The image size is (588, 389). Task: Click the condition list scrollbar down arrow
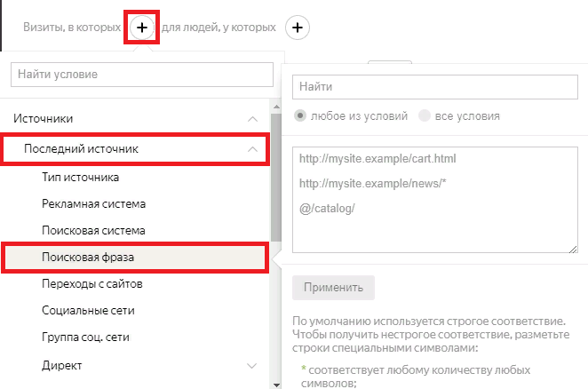click(x=276, y=385)
